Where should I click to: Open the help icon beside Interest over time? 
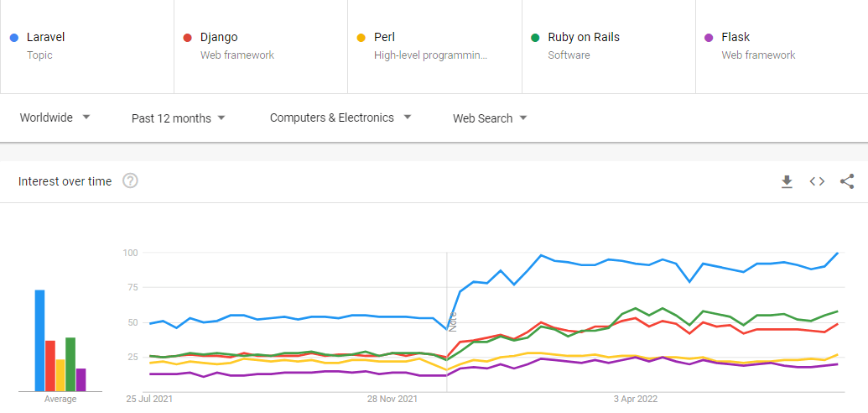pos(130,181)
